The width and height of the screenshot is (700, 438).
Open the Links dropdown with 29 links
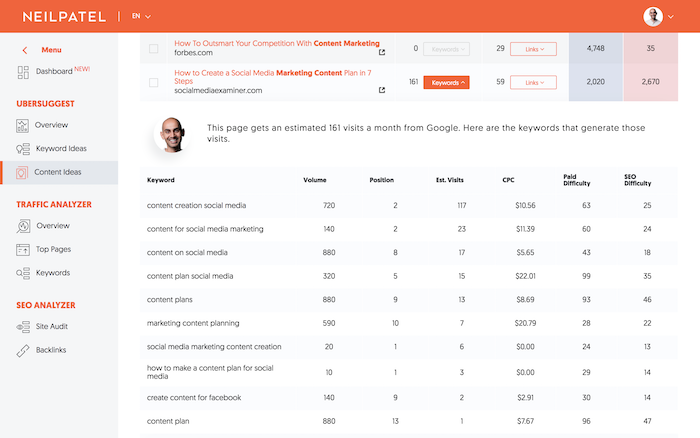[x=533, y=49]
